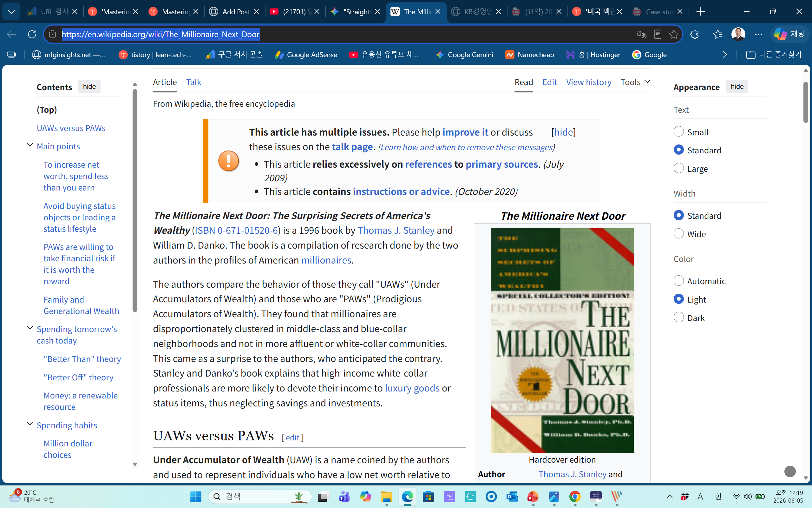Click the Contents sidebar scrollbar thumb
Image resolution: width=812 pixels, height=508 pixels.
pos(135,201)
